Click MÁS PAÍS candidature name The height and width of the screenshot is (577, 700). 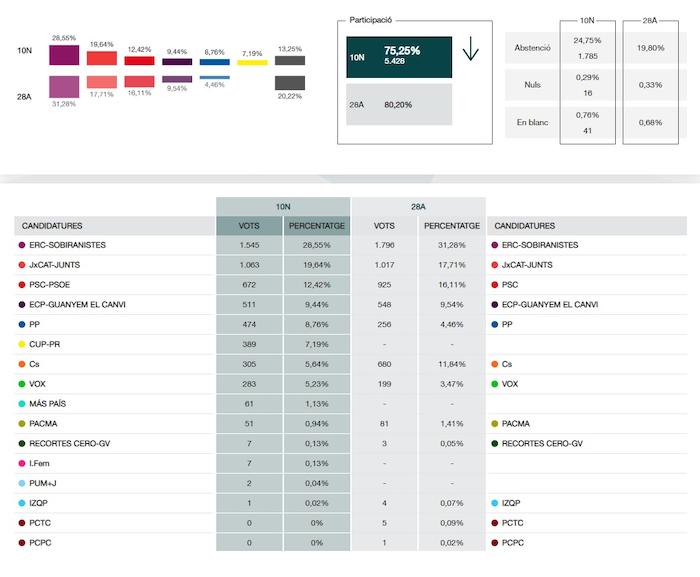pos(47,404)
